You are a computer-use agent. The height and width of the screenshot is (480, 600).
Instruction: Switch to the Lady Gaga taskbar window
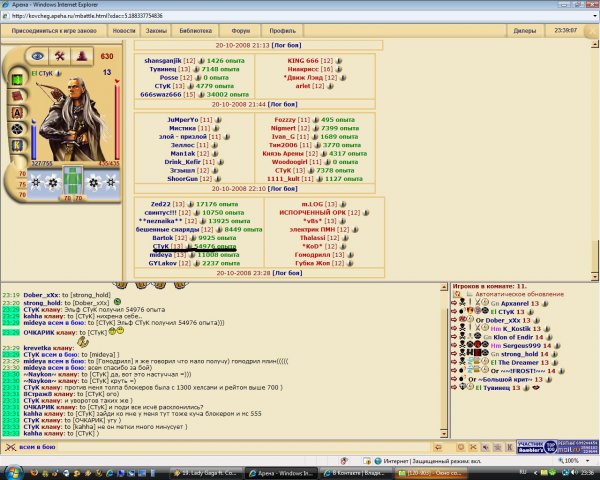coord(205,473)
